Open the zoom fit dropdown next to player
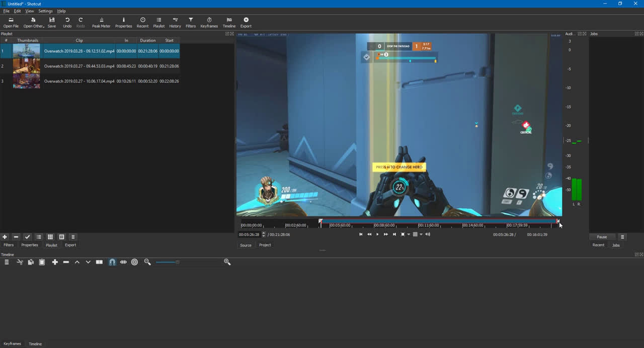The width and height of the screenshot is (644, 348). pos(409,234)
